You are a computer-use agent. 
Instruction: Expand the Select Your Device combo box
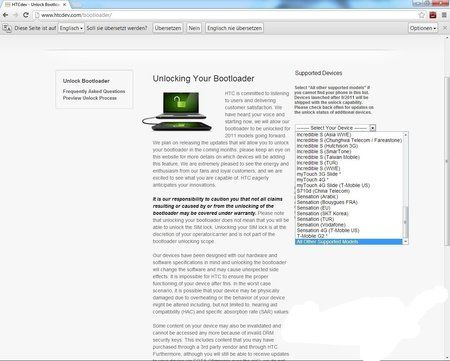coord(335,128)
